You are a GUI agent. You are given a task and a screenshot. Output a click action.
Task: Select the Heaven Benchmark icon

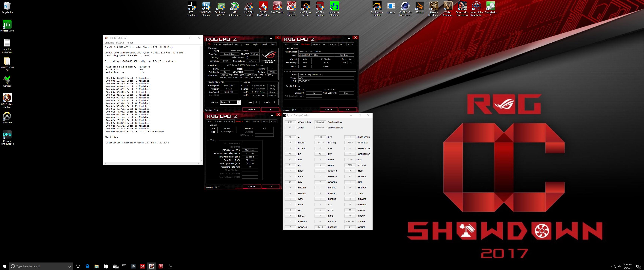tap(434, 9)
